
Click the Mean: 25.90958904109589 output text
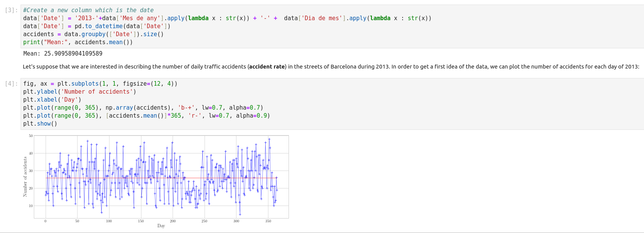[63, 54]
